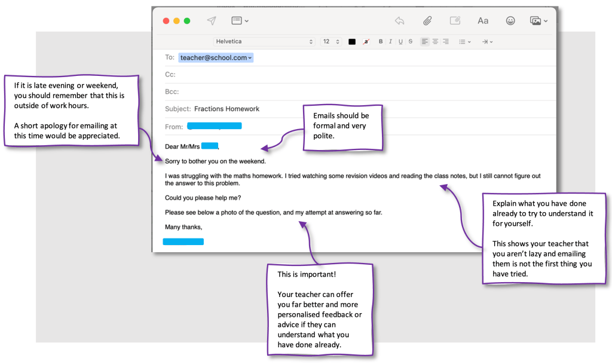The height and width of the screenshot is (364, 612).
Task: Pick the black text color swatch
Action: 352,42
